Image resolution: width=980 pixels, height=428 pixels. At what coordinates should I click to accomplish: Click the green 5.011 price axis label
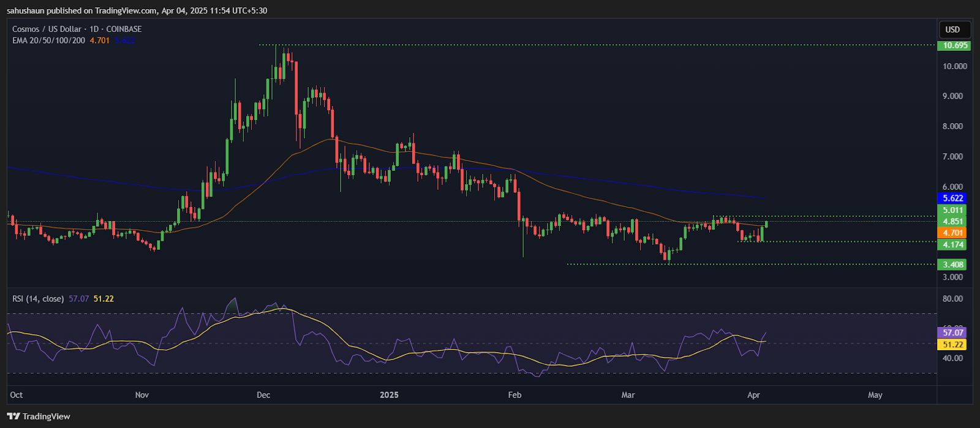pyautogui.click(x=953, y=210)
